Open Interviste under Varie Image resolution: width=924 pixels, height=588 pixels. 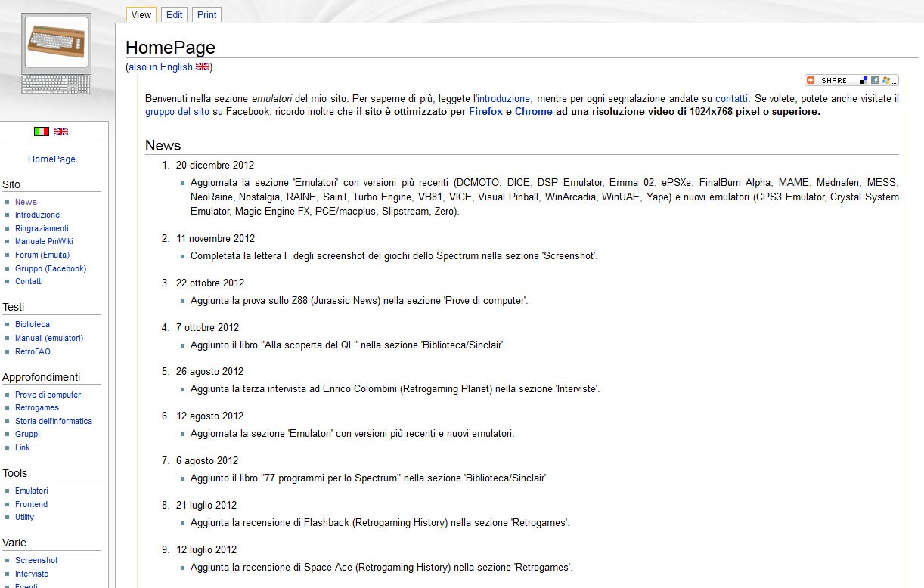click(32, 574)
